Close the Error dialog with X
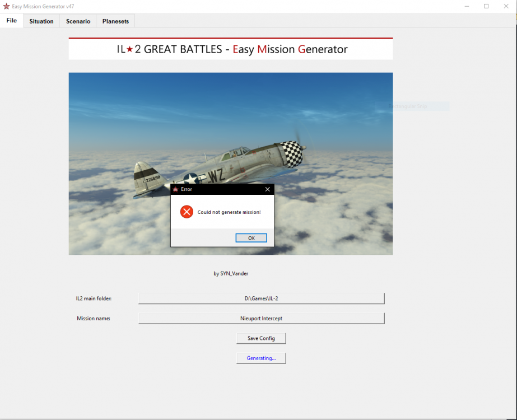The width and height of the screenshot is (517, 420). point(267,189)
